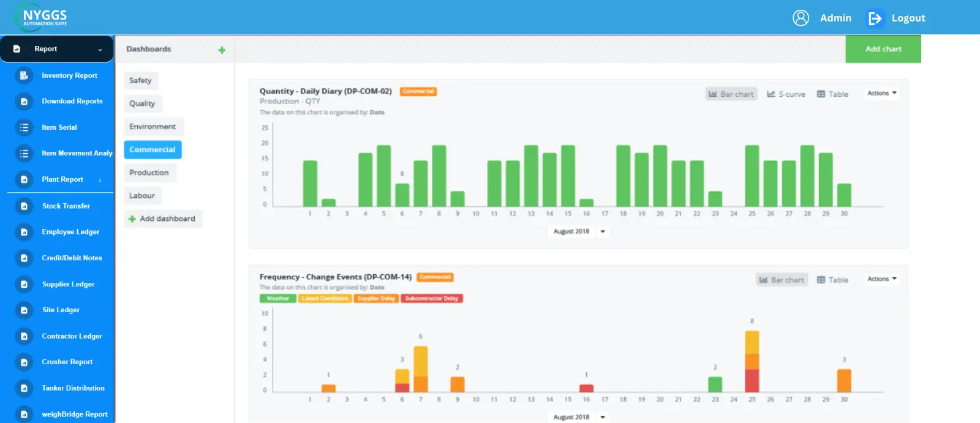This screenshot has height=423, width=980.
Task: Open the Stock Transfer report link
Action: point(66,206)
